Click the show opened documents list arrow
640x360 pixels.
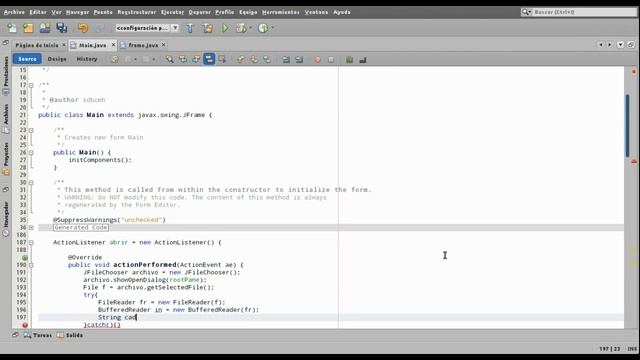(620, 44)
